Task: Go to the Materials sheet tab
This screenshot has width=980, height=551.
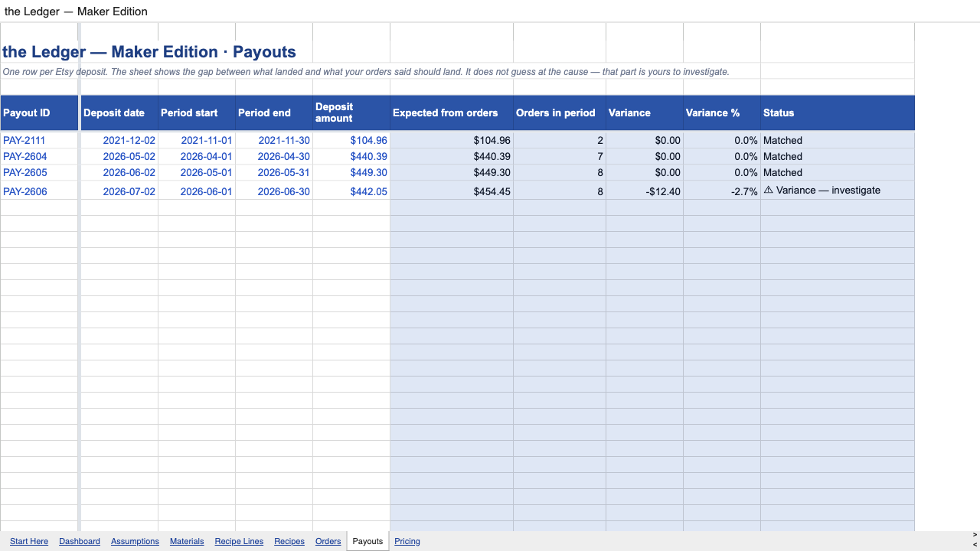Action: pyautogui.click(x=187, y=541)
